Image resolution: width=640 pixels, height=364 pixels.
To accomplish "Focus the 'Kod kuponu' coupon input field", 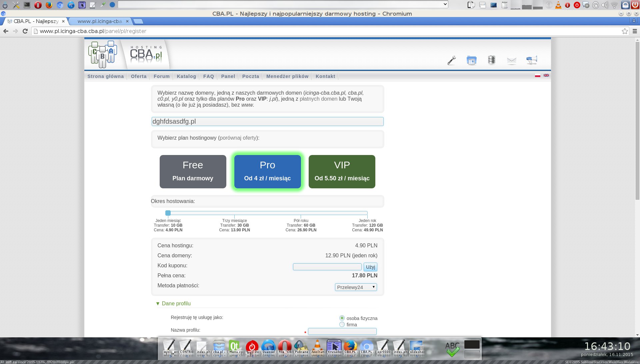I will (x=327, y=267).
